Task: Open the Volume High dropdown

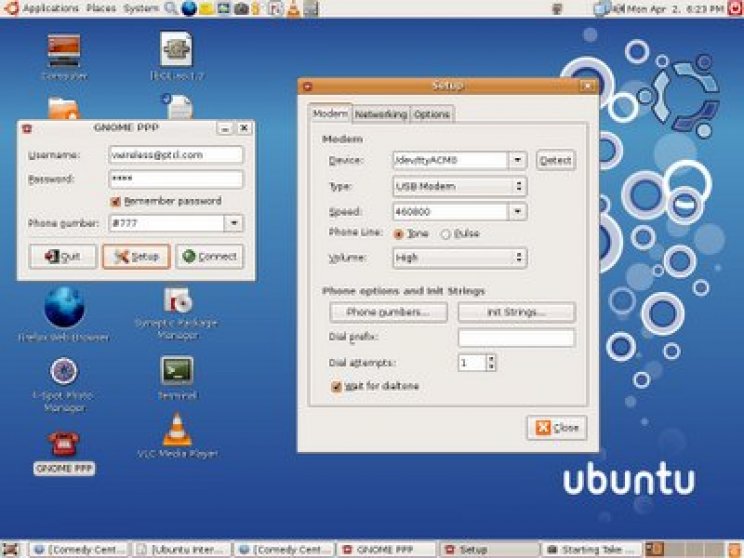Action: pos(460,258)
